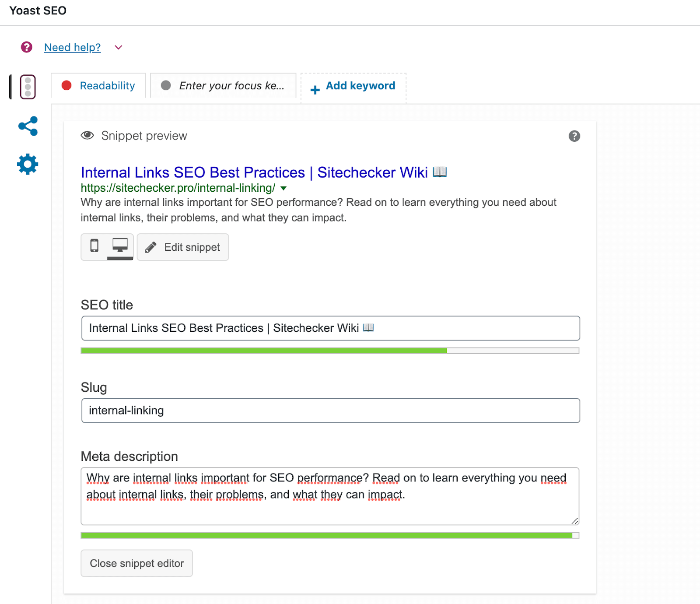Click into the Slug input field
700x604 pixels.
point(331,411)
